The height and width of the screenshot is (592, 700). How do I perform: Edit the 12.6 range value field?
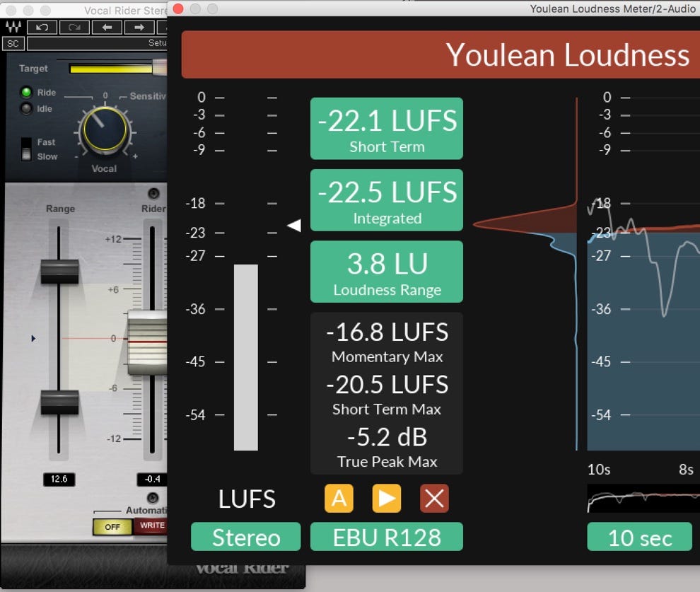tap(59, 479)
